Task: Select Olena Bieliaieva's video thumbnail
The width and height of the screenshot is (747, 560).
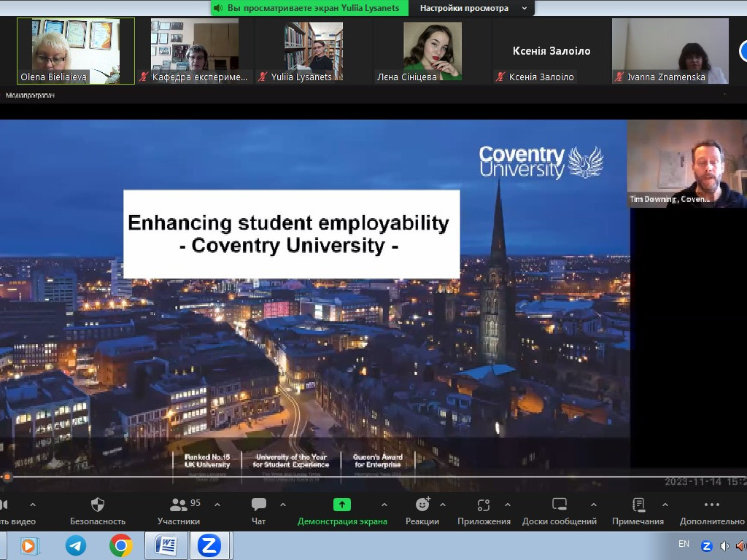Action: click(x=76, y=51)
